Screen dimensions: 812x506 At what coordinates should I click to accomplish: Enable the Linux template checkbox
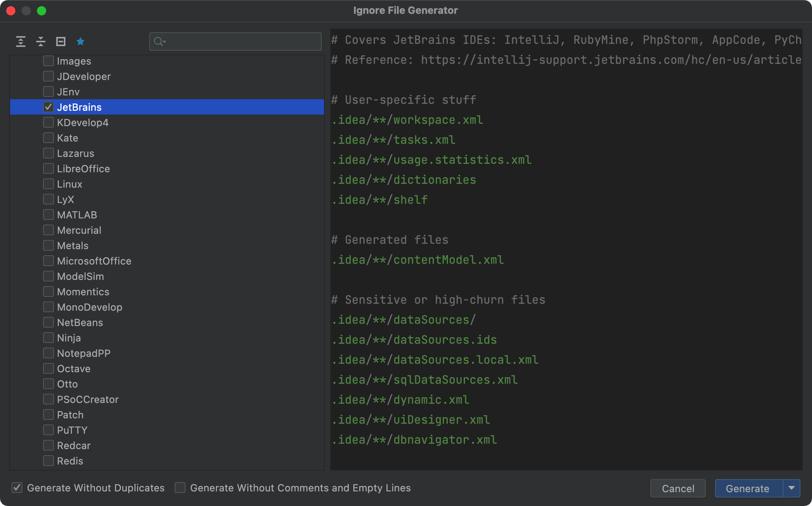click(48, 184)
